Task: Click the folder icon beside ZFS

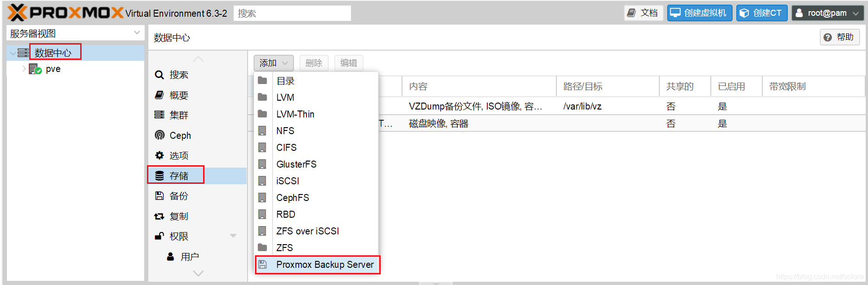Action: tap(262, 247)
